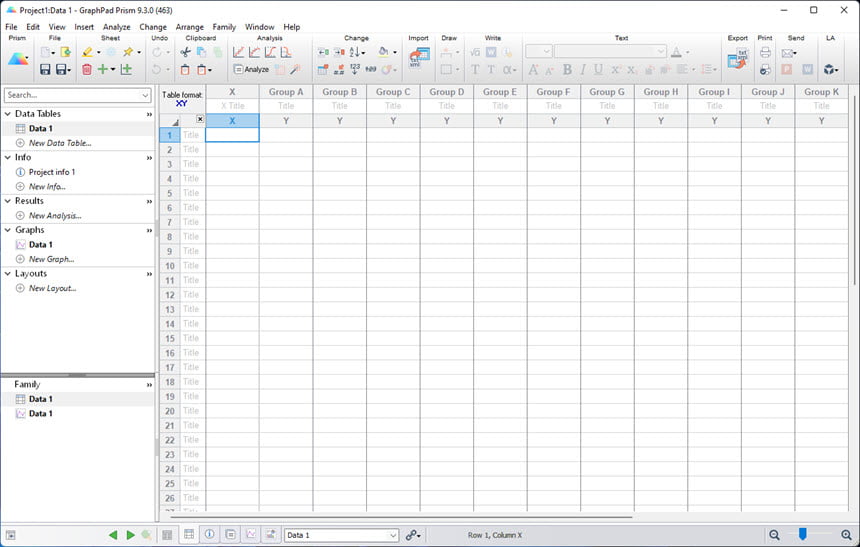Viewport: 860px width, 547px height.
Task: Open the File menu
Action: [11, 27]
